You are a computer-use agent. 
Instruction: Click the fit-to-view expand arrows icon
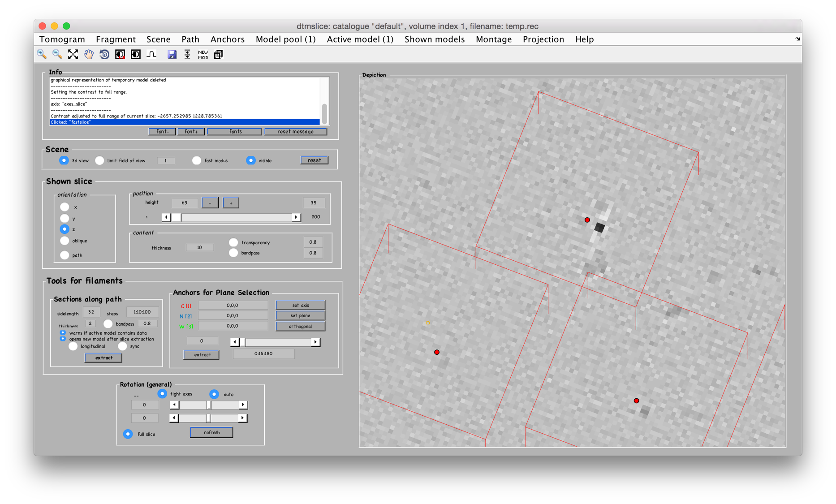73,55
